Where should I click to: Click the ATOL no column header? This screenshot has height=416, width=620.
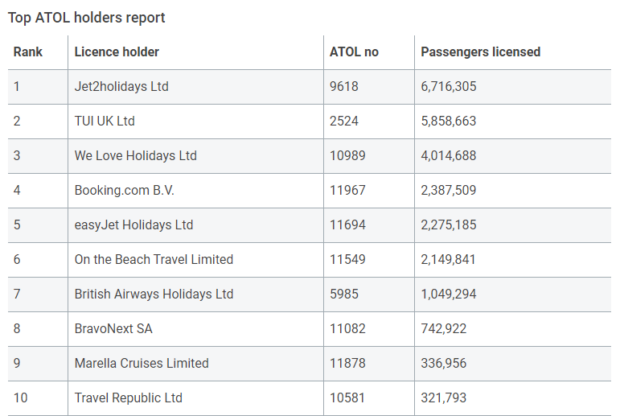(354, 52)
